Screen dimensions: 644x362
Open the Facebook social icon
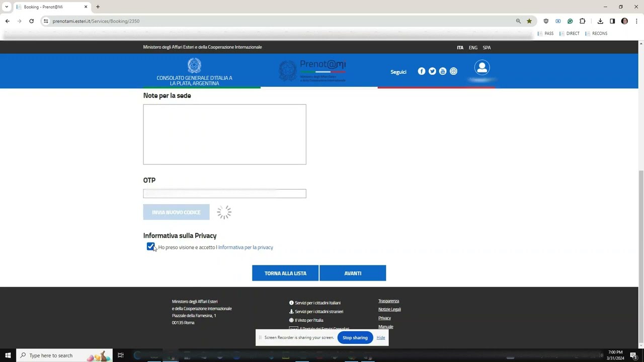[x=422, y=71]
